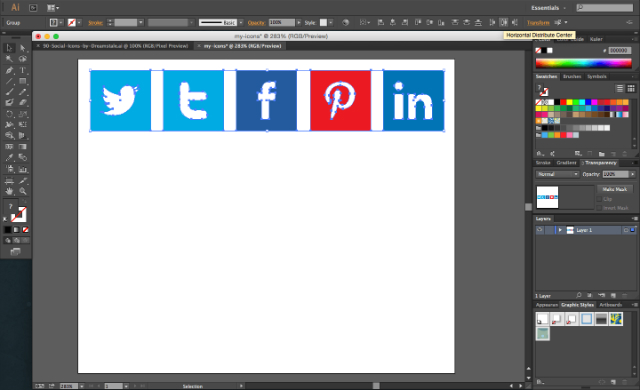Screen dimensions: 640x390
Task: Open the fill color dropdown in control bar
Action: point(61,22)
